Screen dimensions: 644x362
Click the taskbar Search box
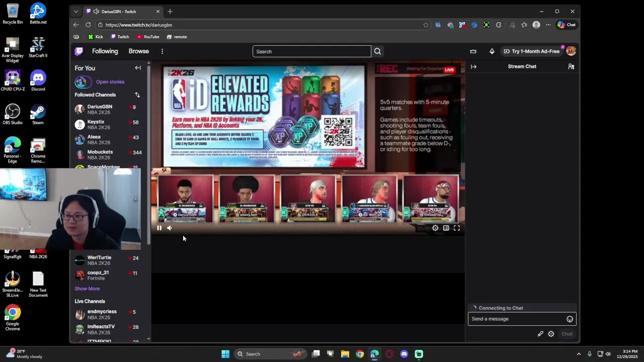(271, 354)
